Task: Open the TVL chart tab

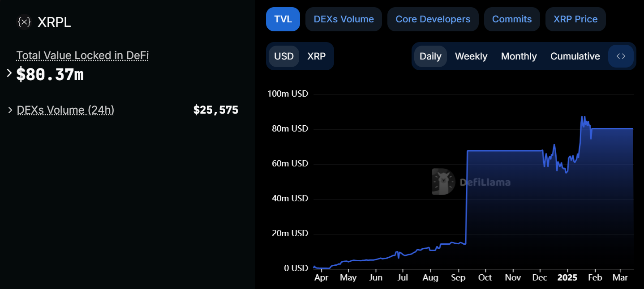Action: (283, 19)
